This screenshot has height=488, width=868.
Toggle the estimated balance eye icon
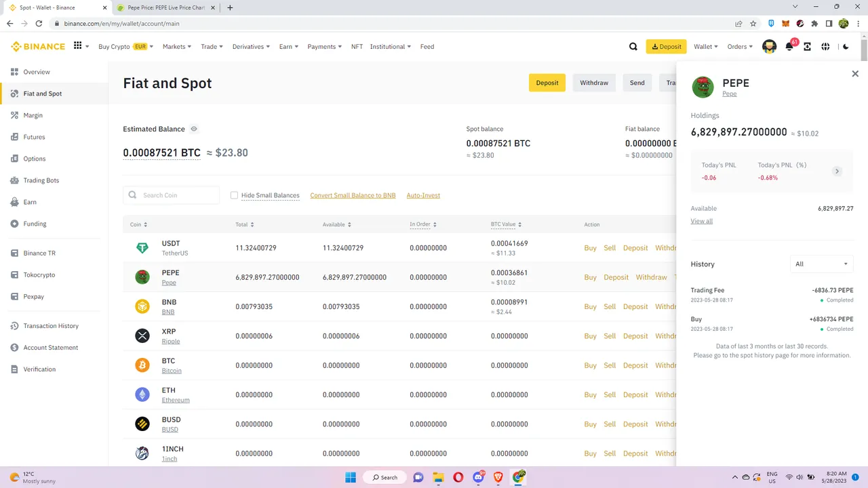click(194, 129)
